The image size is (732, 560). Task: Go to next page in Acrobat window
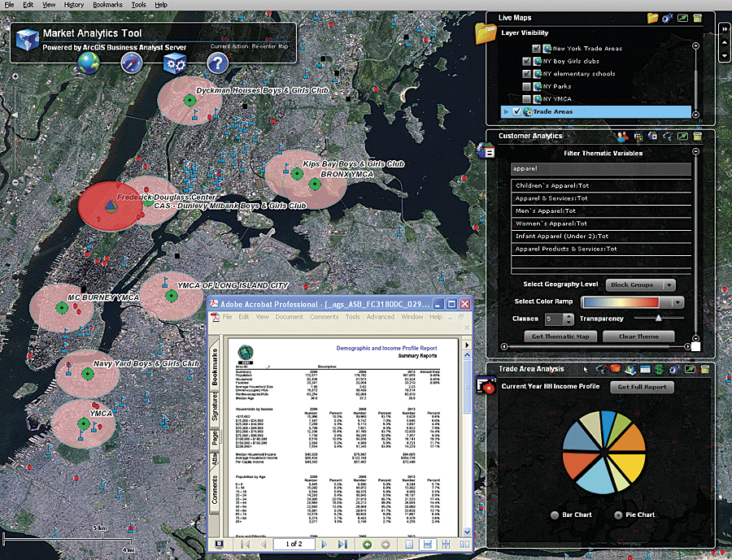[324, 544]
